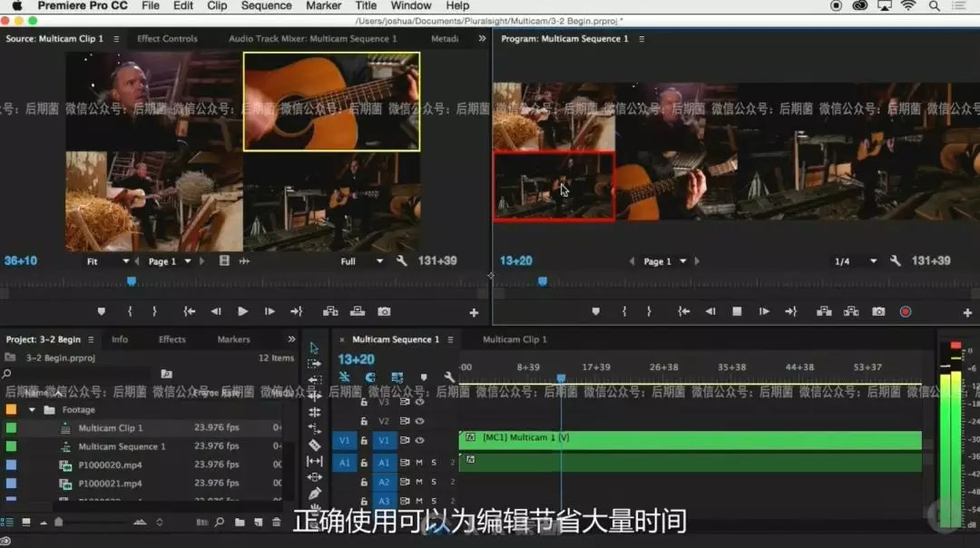The height and width of the screenshot is (548, 980).
Task: Select the Slip tool
Action: (x=314, y=461)
